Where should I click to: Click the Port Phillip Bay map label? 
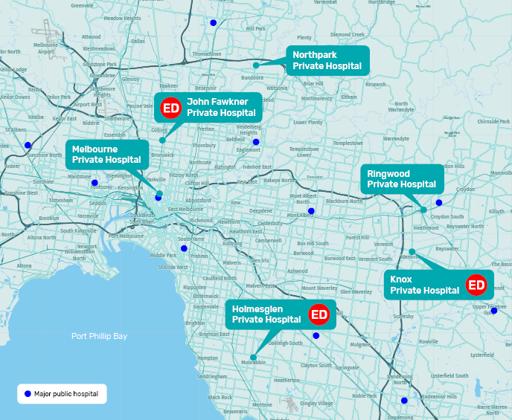(x=99, y=336)
